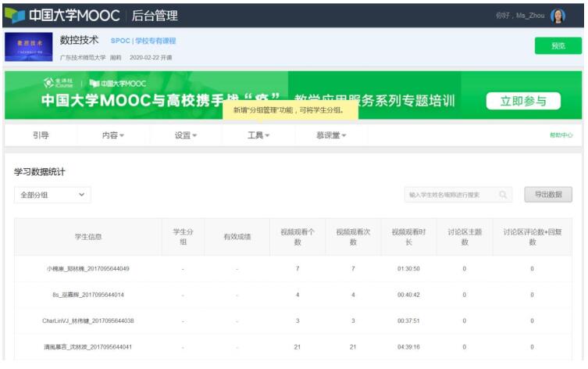Focus the student name search field

[x=450, y=195]
